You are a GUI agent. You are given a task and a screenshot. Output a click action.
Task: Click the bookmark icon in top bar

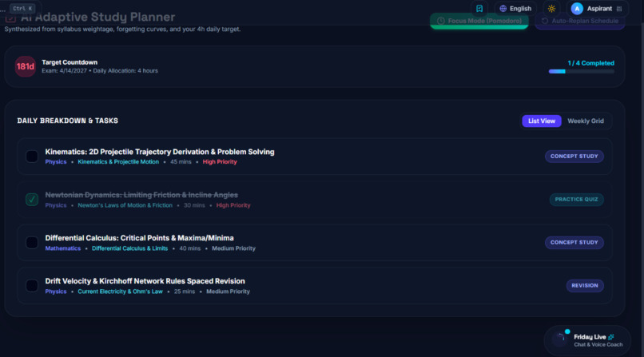[479, 9]
